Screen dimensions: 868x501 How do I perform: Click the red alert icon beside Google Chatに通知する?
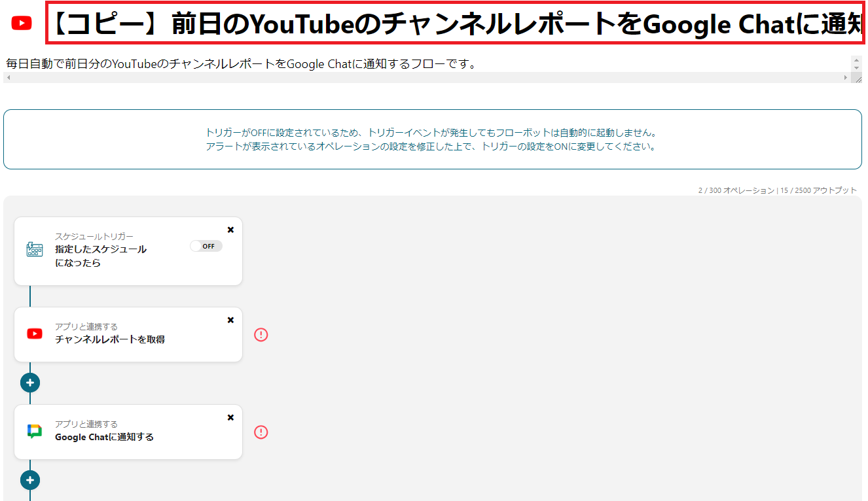261,432
